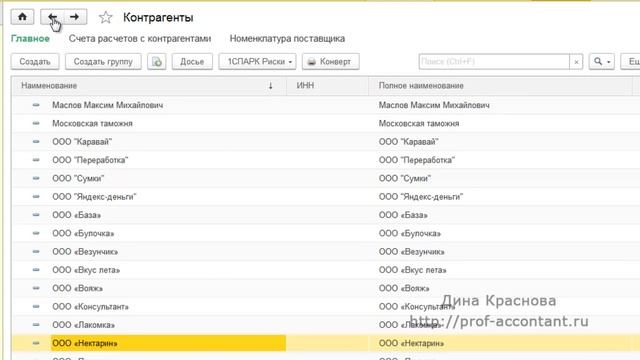Select the ООО «Везунчик» row
Screen dimensions: 640x360
[326, 251]
